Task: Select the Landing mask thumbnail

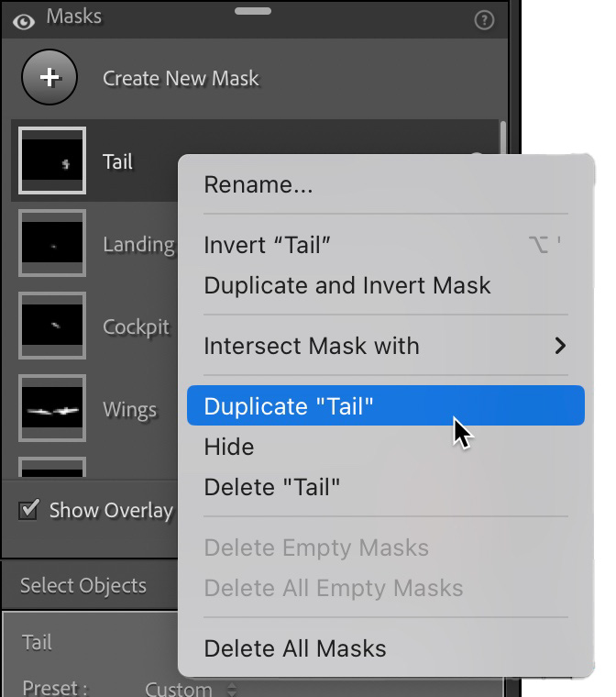Action: click(52, 244)
